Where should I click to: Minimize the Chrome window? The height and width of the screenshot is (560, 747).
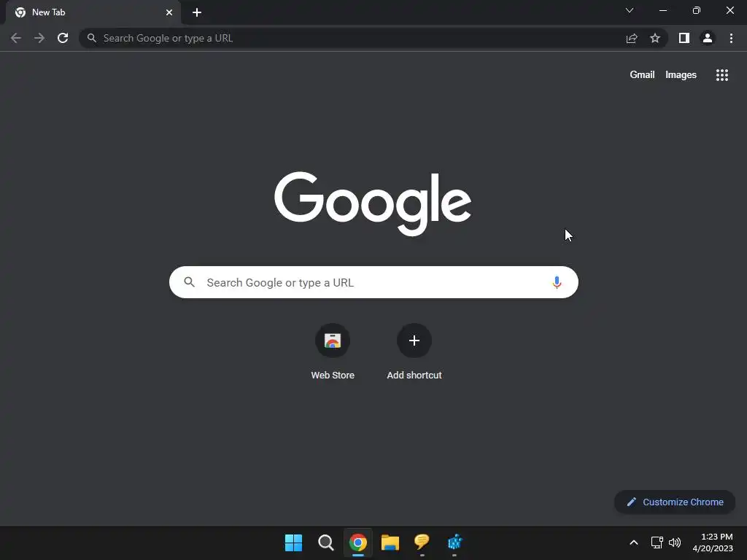click(662, 10)
